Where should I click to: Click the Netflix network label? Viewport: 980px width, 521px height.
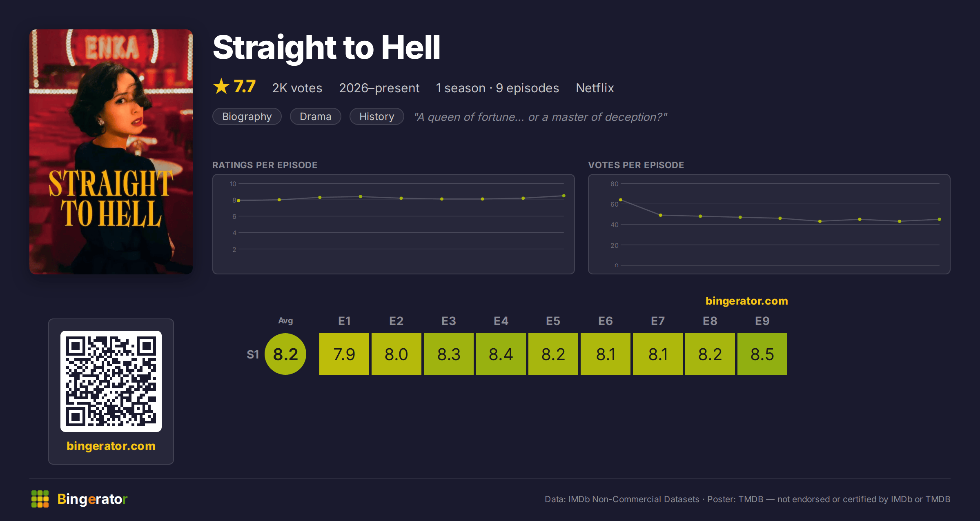595,88
